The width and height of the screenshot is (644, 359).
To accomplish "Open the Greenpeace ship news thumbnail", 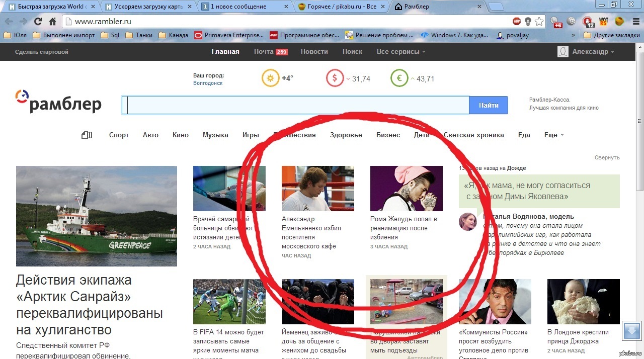I will (x=97, y=216).
